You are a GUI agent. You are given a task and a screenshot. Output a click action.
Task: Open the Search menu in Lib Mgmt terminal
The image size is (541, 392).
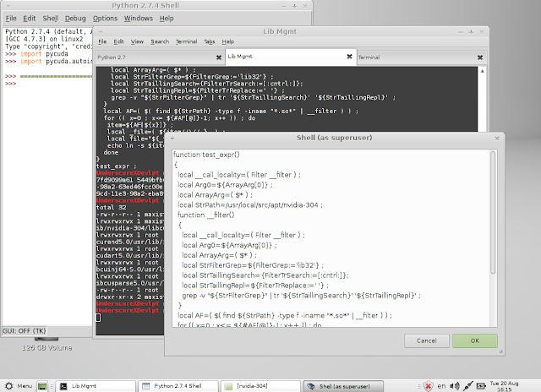coord(160,41)
